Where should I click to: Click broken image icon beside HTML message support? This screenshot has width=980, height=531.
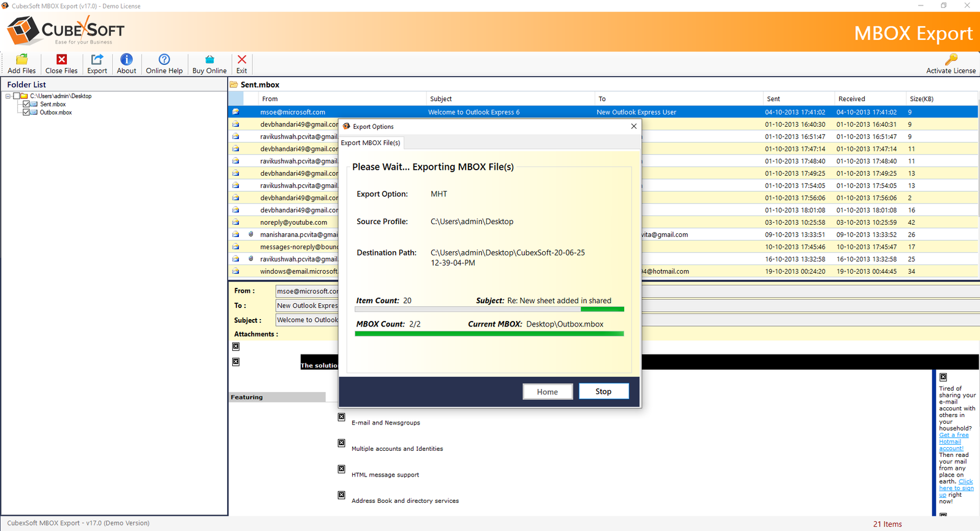point(342,469)
